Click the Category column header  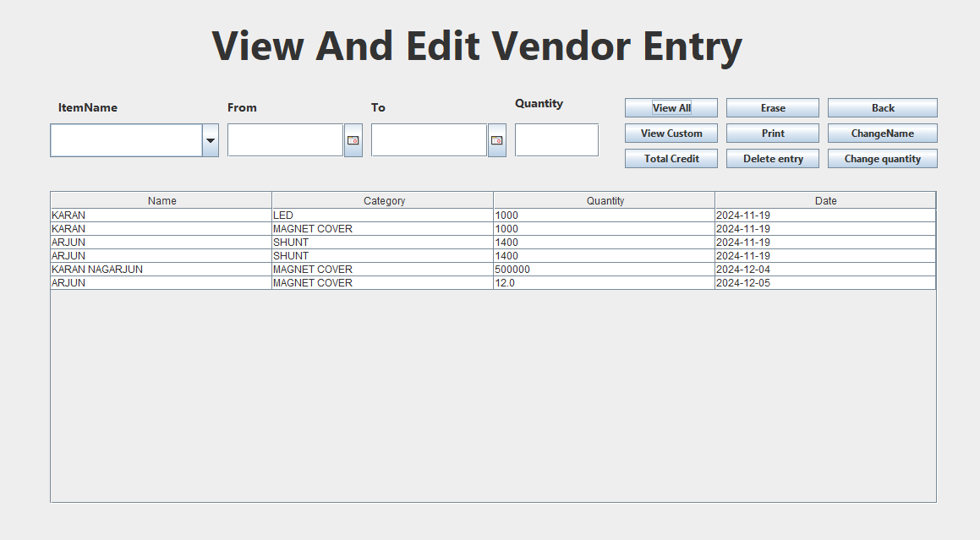(x=384, y=199)
